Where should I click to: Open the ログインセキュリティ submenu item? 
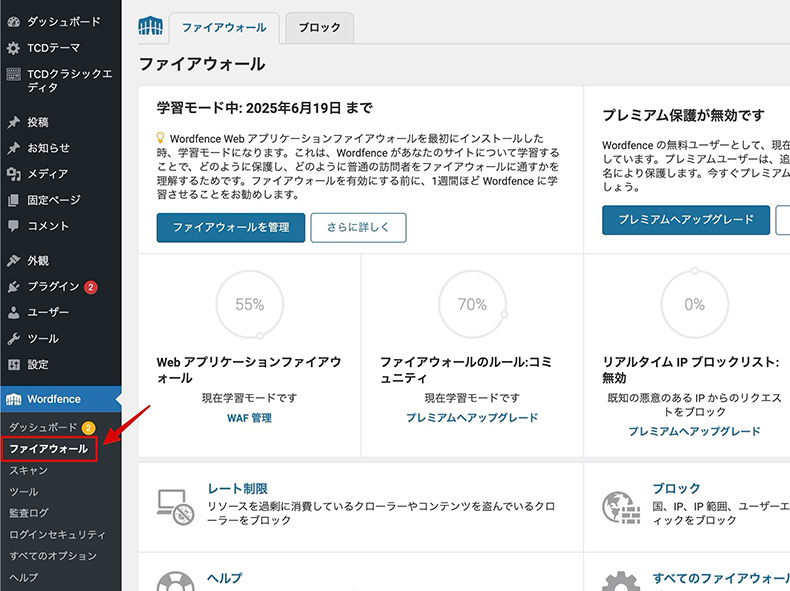click(57, 535)
